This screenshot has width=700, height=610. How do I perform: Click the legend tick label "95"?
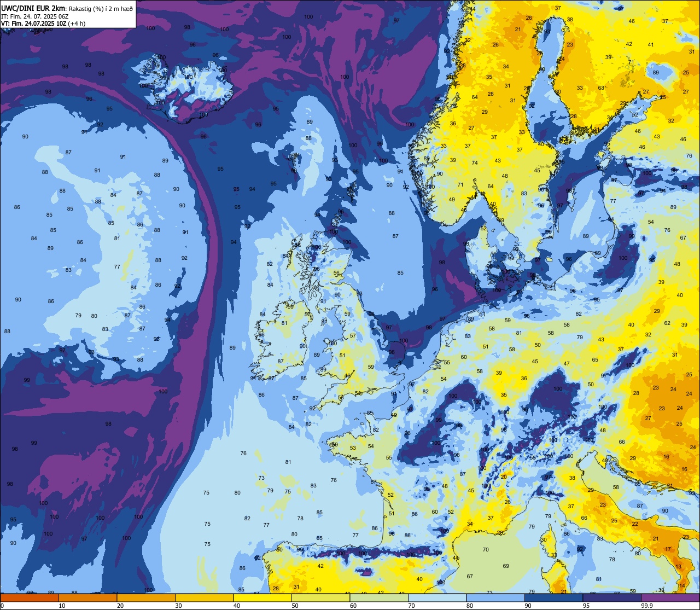click(586, 606)
